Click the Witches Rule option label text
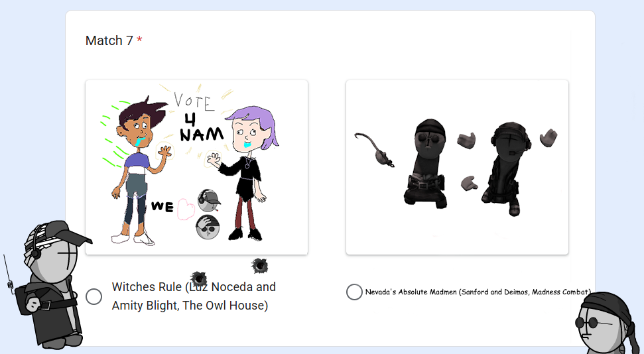Screen dimensions: 644x354 [x=194, y=296]
